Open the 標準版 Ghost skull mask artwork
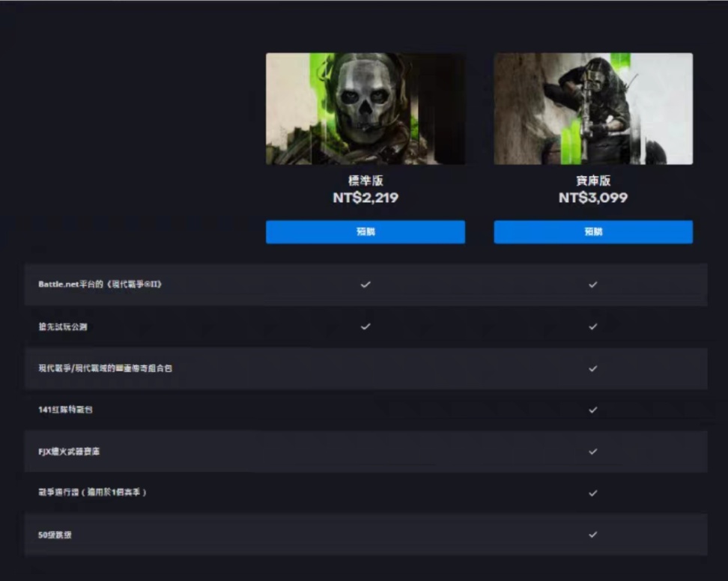Screen dimensions: 728x581 [365, 109]
